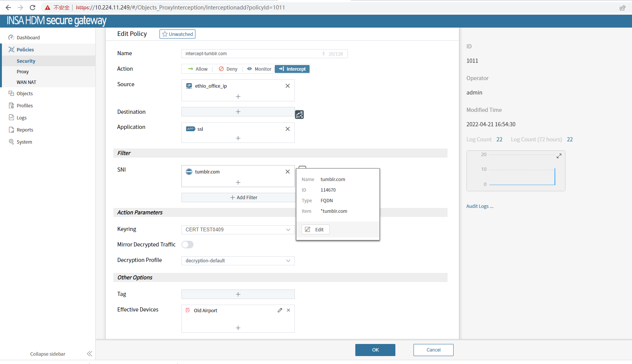Toggle the Mirror Decrypted Traffic switch
Viewport: 632px width, 364px height.
[187, 245]
